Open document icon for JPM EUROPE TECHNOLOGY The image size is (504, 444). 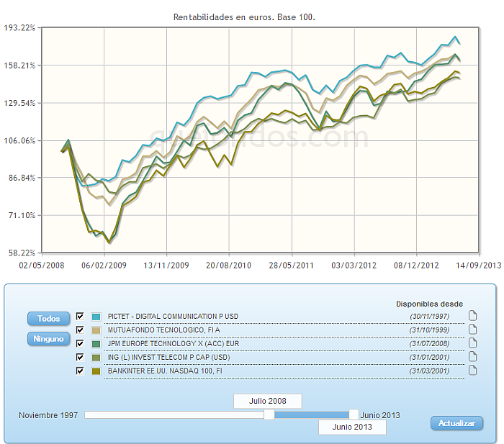click(x=472, y=343)
